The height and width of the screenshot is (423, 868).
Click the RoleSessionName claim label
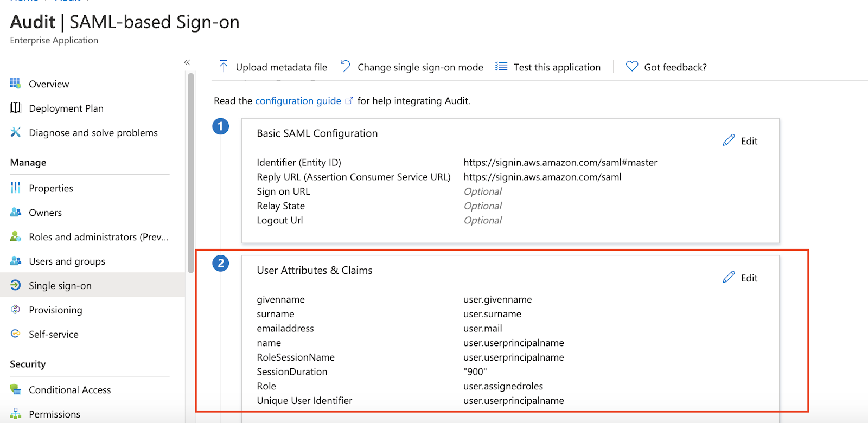(x=296, y=357)
